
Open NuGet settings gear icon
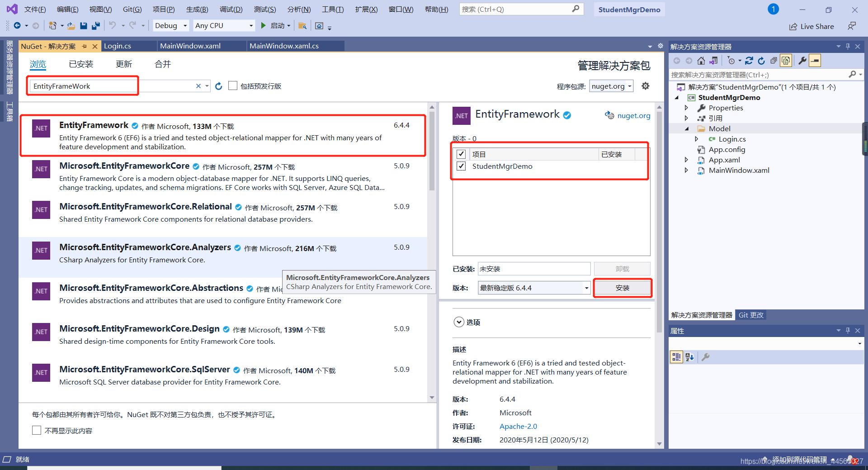click(x=646, y=86)
